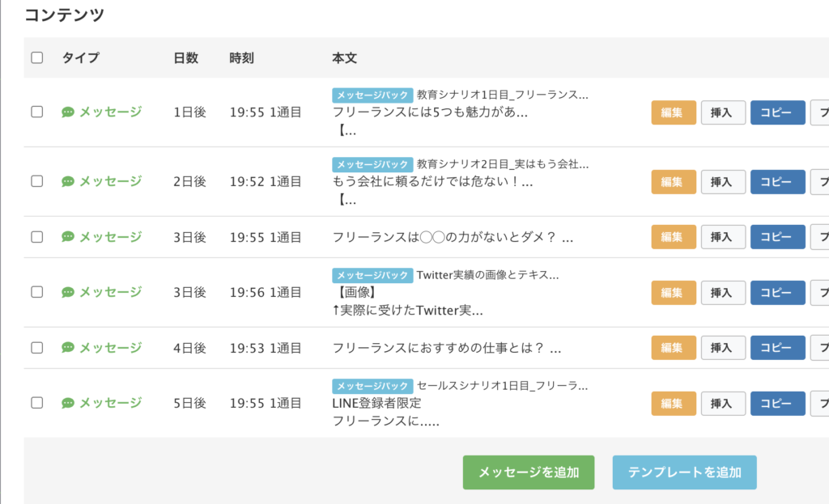Image resolution: width=829 pixels, height=504 pixels.
Task: Click the speech bubble icon in 1日後 row
Action: tap(68, 112)
